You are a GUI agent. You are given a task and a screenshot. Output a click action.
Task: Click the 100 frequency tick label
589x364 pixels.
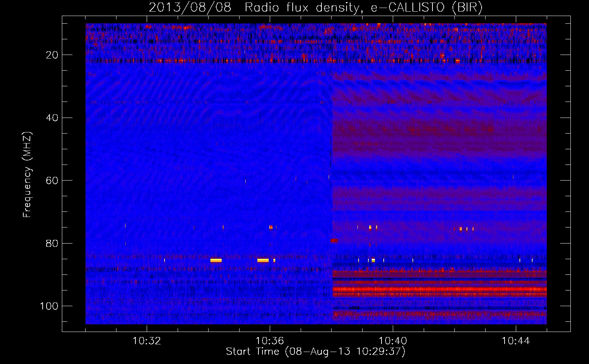tap(49, 306)
